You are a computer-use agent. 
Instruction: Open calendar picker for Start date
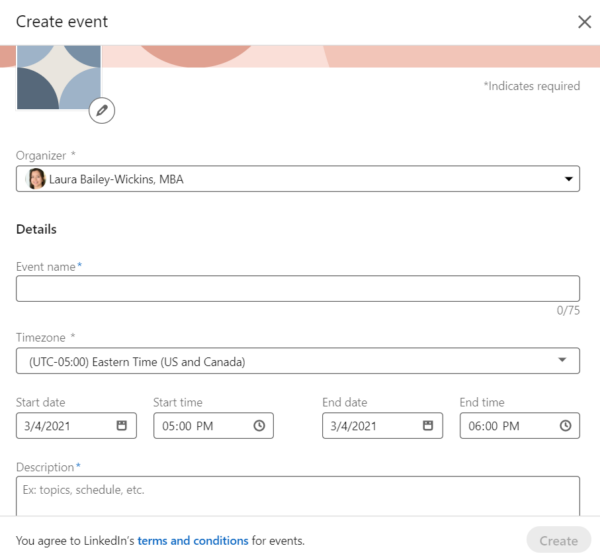pos(122,425)
